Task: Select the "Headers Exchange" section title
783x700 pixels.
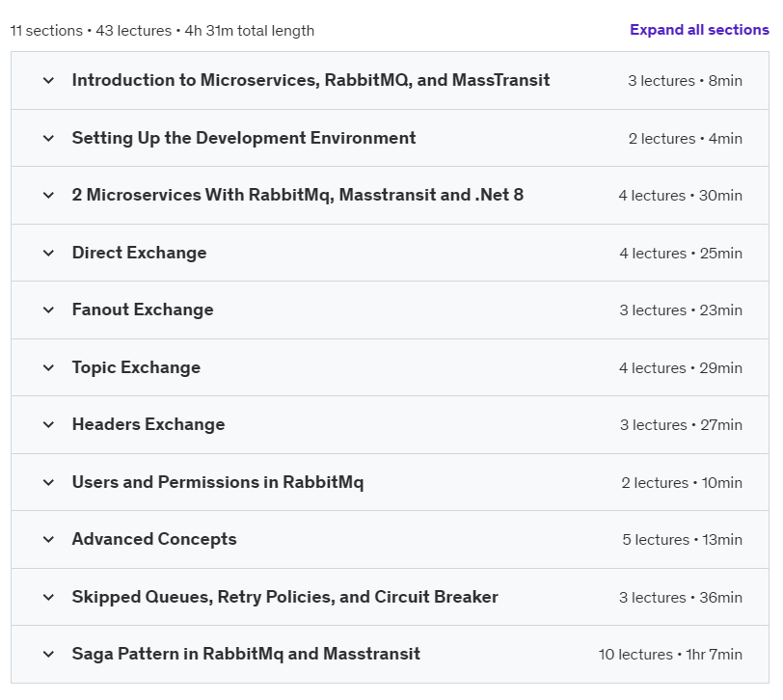Action: [148, 425]
